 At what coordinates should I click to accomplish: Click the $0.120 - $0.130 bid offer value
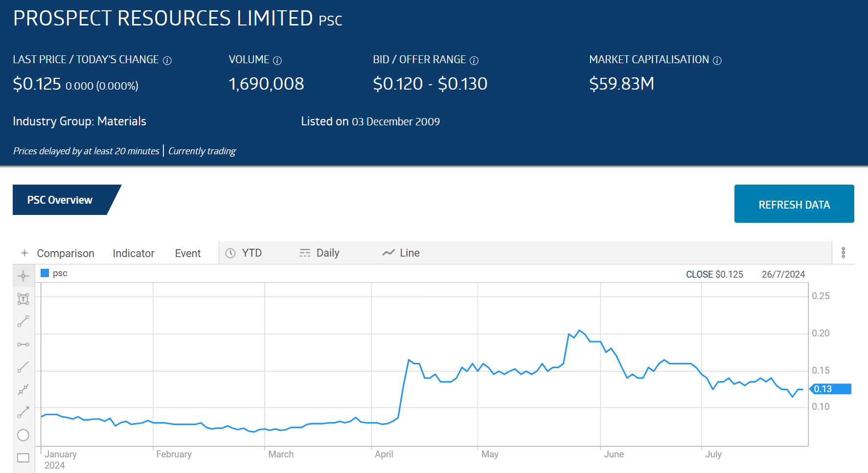(430, 84)
